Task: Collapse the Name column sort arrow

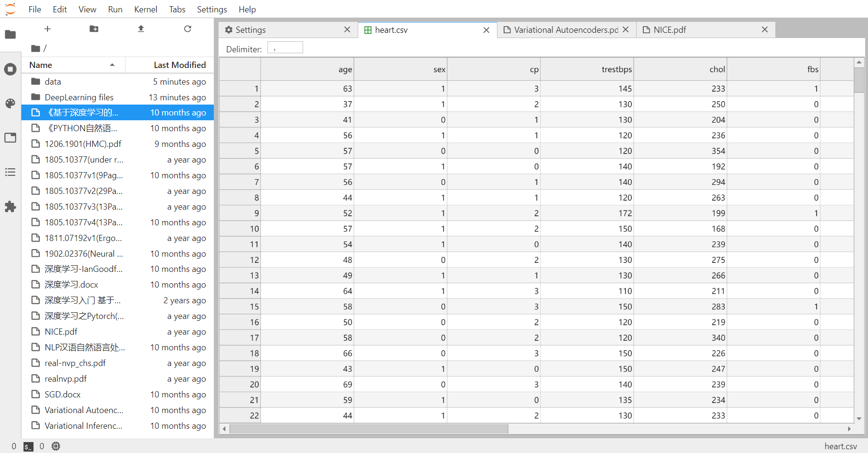Action: coord(112,65)
